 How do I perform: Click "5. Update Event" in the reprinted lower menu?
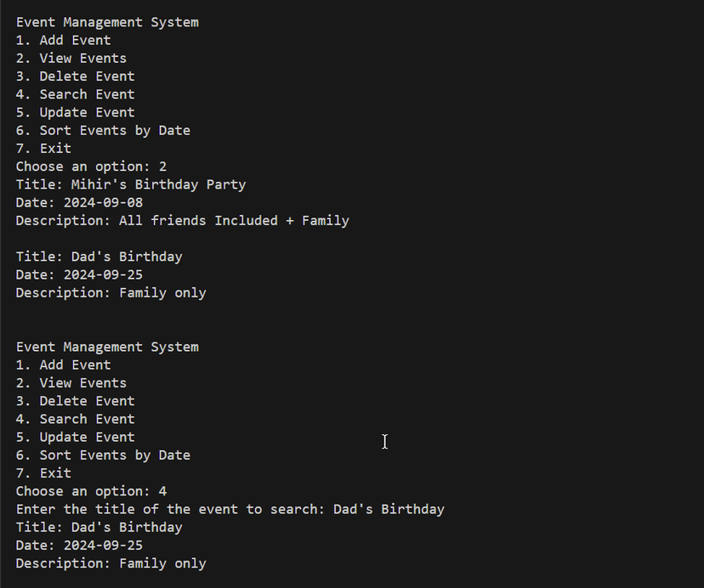point(75,437)
